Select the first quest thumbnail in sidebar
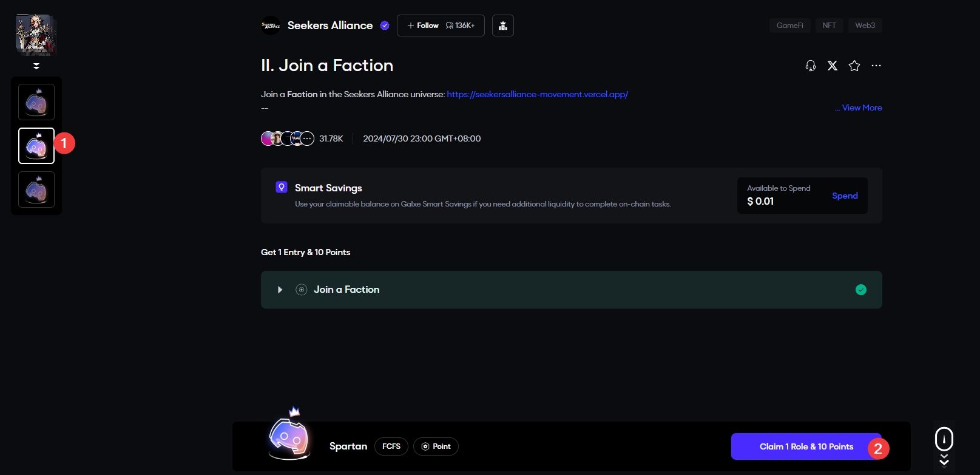Screen dimensions: 980x475 point(36,102)
